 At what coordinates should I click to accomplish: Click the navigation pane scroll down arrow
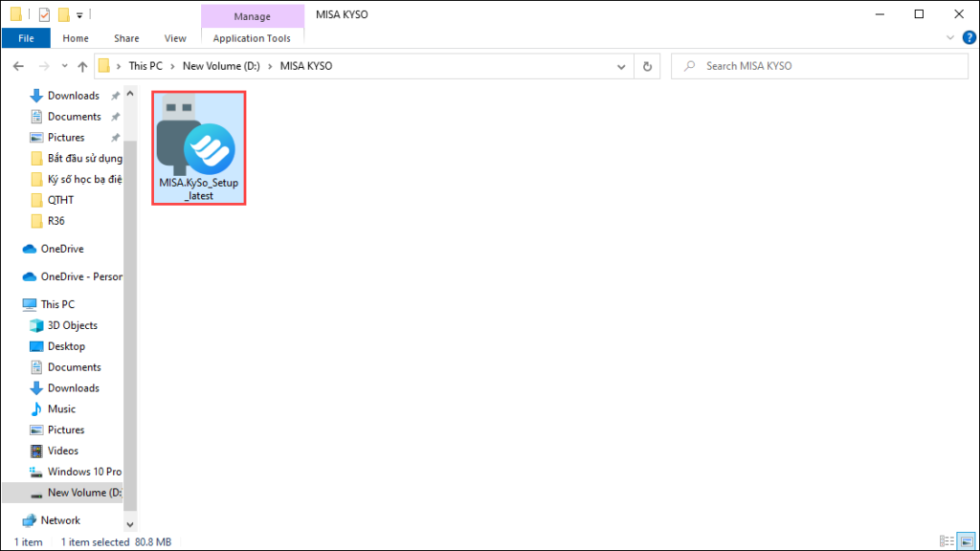tap(130, 525)
